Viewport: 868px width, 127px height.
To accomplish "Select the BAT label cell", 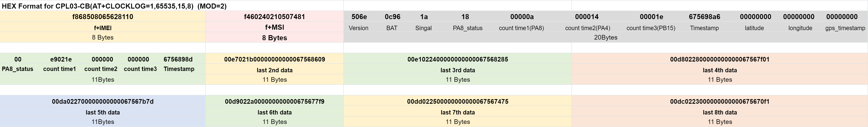I will pos(392,28).
